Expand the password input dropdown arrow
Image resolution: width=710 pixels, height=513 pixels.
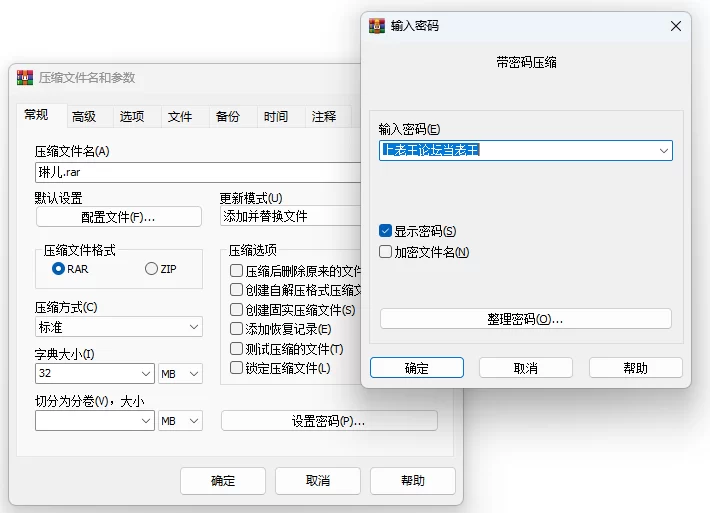point(663,151)
